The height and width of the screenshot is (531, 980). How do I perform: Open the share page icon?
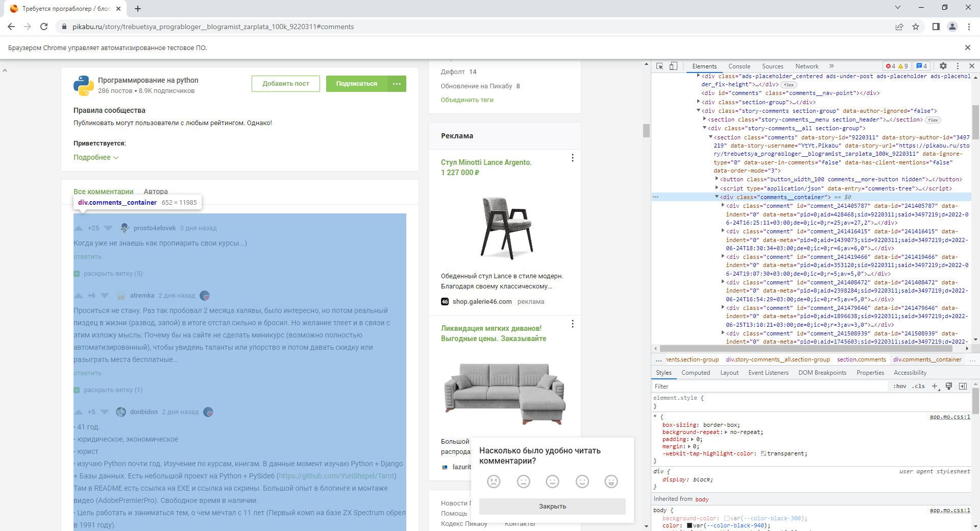point(899,27)
